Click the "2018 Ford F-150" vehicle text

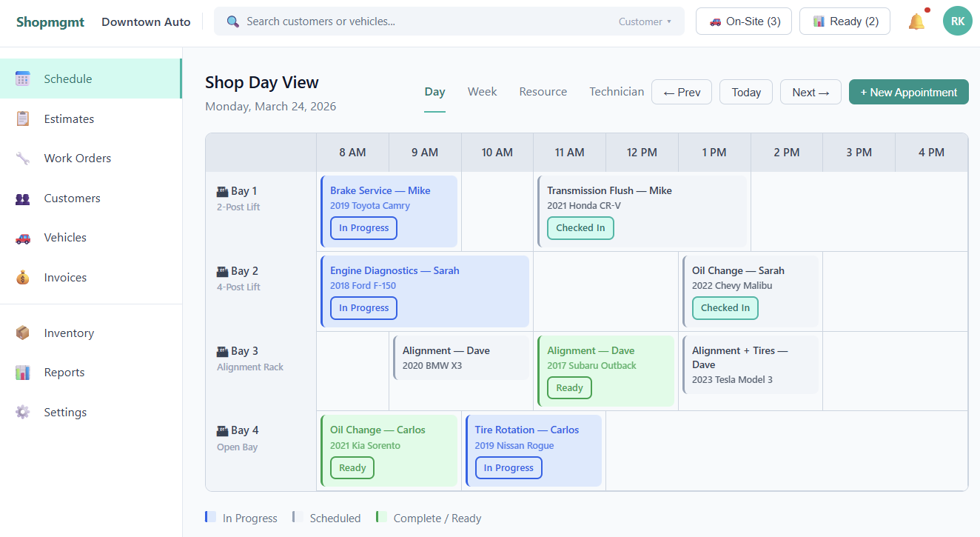(x=363, y=286)
